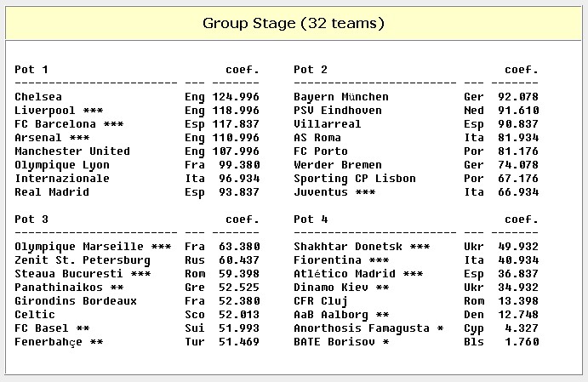Click the Pot 4 heading
Screen dimensions: 588x382
(x=311, y=220)
